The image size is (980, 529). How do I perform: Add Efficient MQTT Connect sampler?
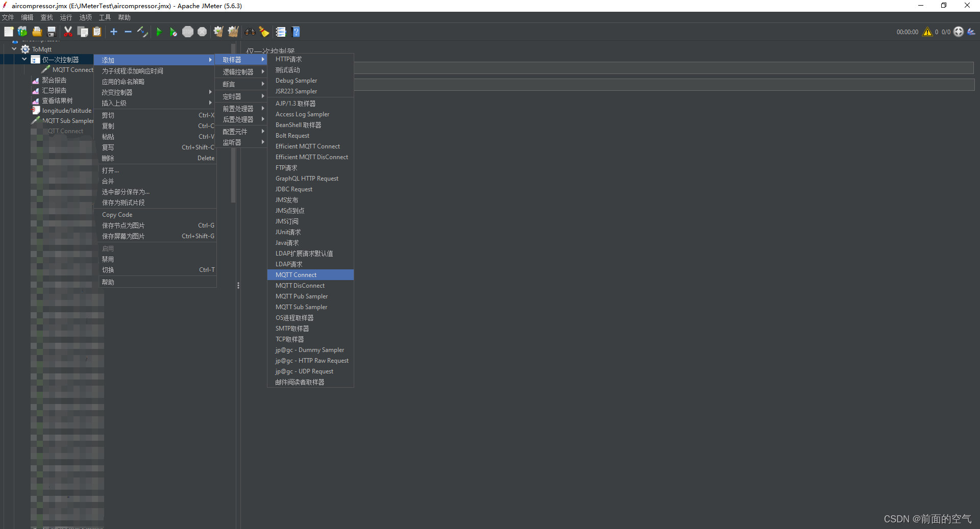click(310, 146)
